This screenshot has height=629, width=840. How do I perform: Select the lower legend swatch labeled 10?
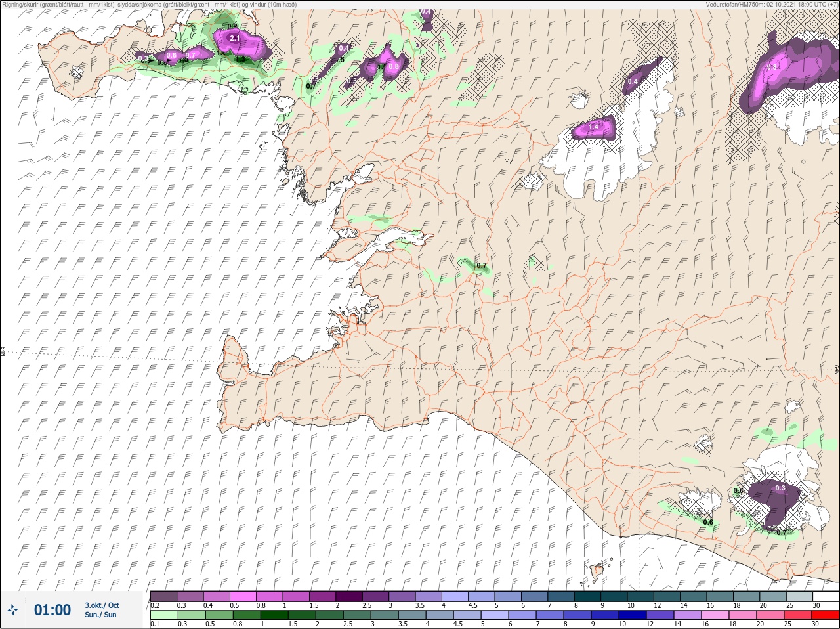coord(633,615)
